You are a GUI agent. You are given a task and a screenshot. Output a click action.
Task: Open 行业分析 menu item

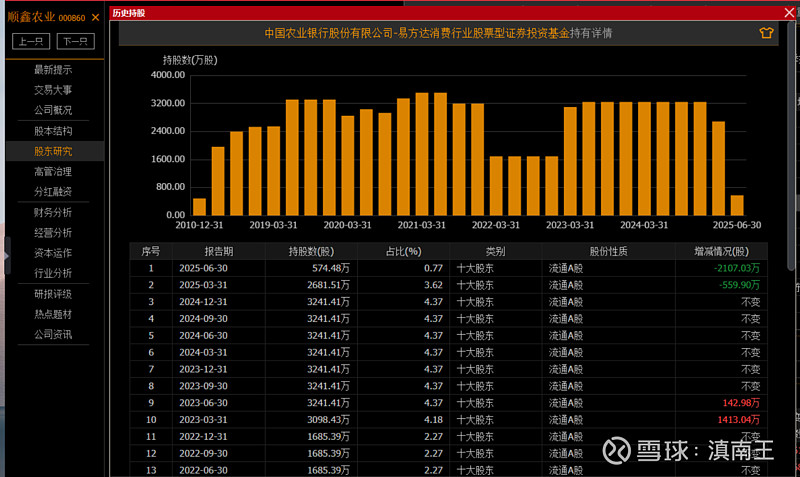tap(53, 273)
